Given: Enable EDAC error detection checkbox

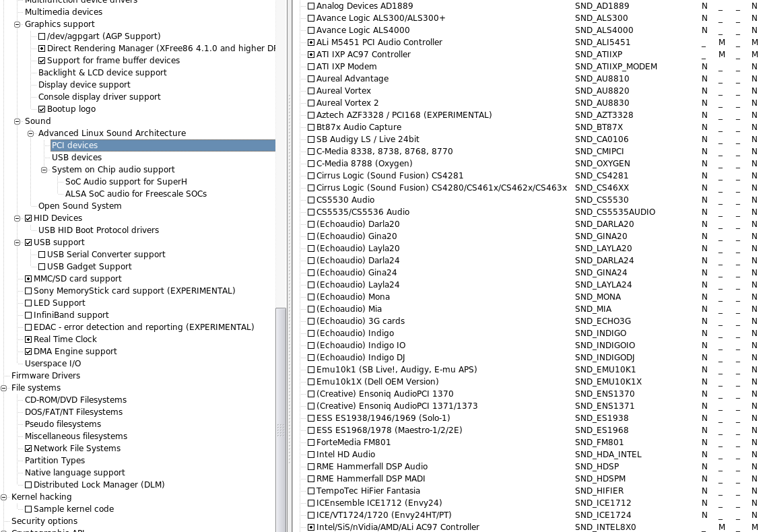Looking at the screenshot, I should click(28, 327).
